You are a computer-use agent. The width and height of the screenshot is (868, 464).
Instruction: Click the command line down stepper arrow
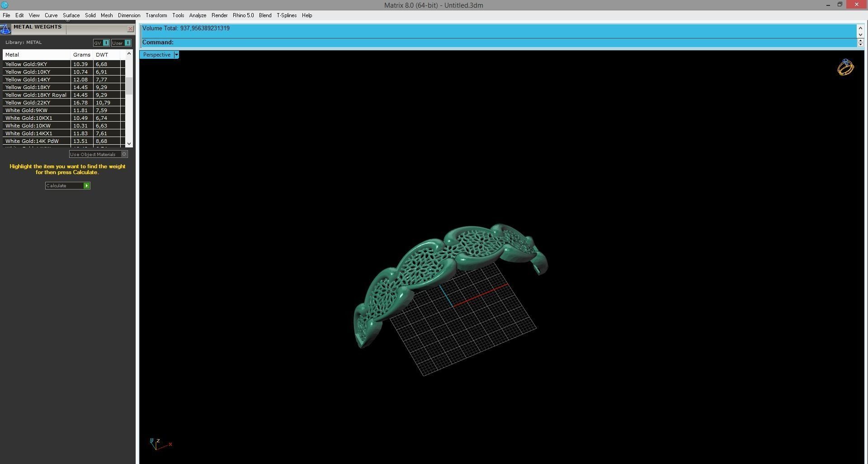coord(861,44)
